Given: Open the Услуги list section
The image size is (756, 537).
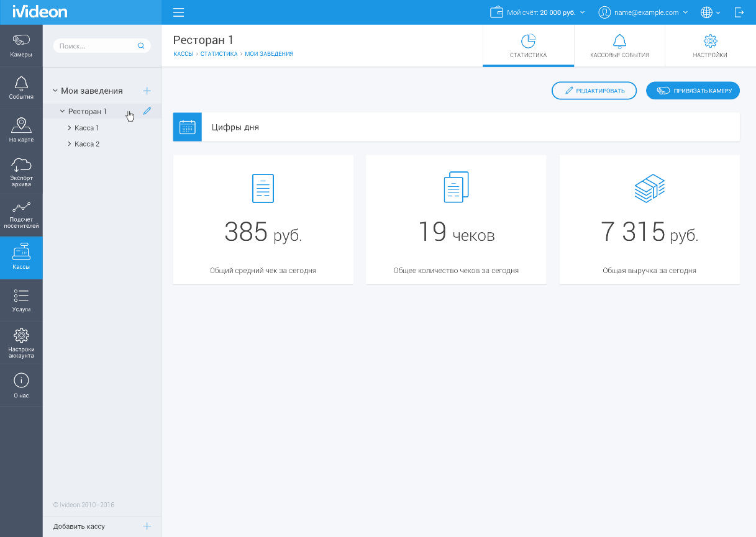Looking at the screenshot, I should pos(21,300).
